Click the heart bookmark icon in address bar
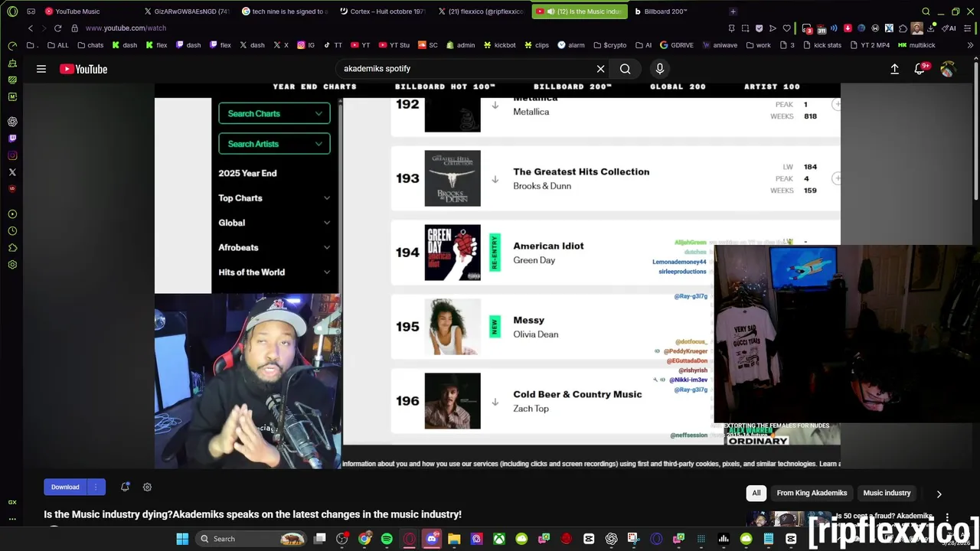Viewport: 980px width, 551px height. point(786,28)
